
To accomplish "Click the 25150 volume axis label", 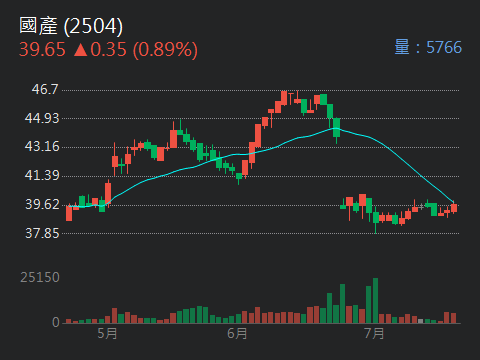I will point(40,277).
